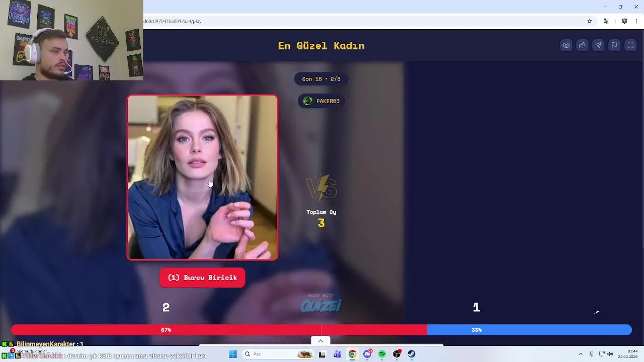Open OBS Studio in taskbar

click(x=397, y=354)
